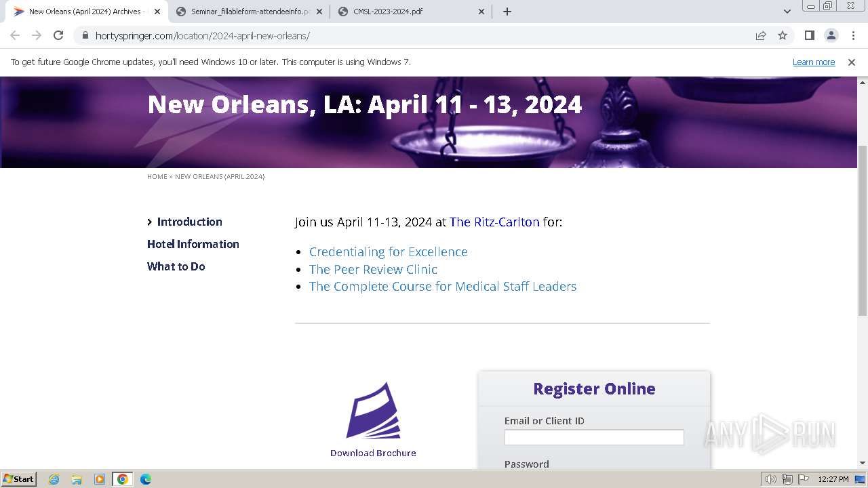Go back to the previous page
Image resolution: width=868 pixels, height=488 pixels.
pyautogui.click(x=15, y=36)
